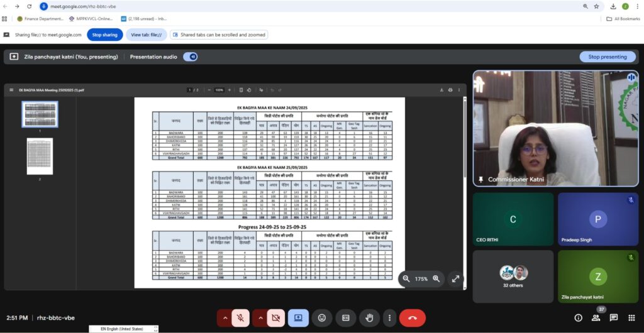Viewport: 644px width, 333px height.
Task: Unmute the microphone button
Action: pos(240,318)
